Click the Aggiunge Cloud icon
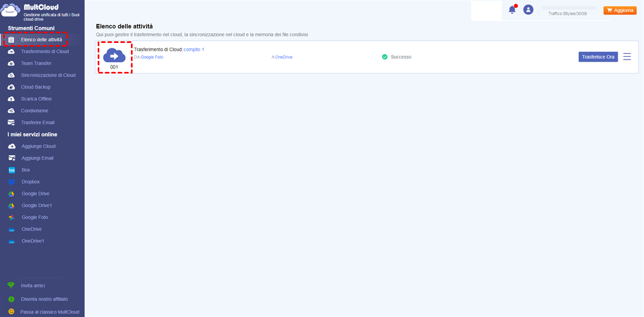This screenshot has height=317, width=644. click(x=12, y=146)
